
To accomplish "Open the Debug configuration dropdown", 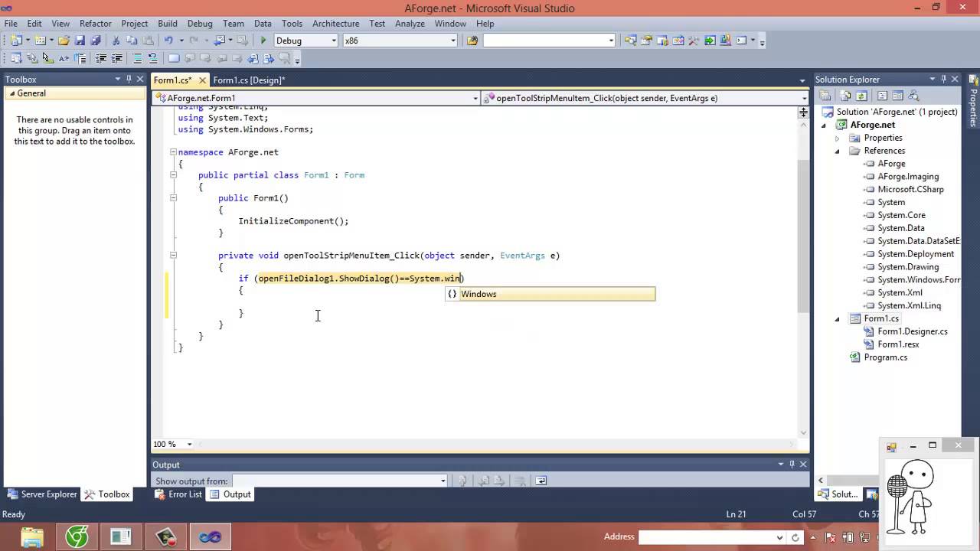I will coord(333,41).
